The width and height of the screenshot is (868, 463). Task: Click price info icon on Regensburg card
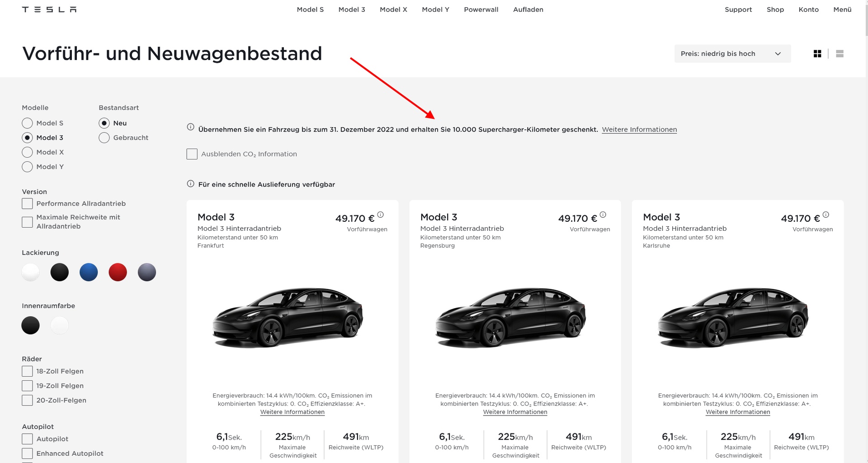[603, 215]
